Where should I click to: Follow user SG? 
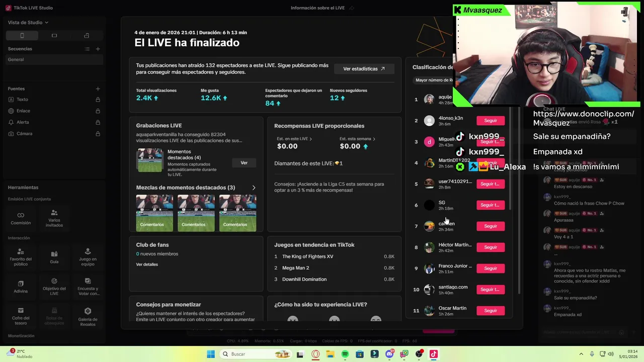(x=491, y=205)
